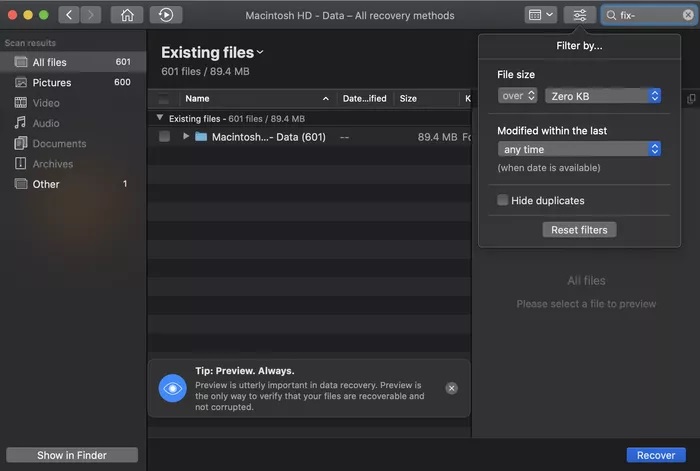The image size is (700, 471).
Task: Click the recovery session history icon
Action: pos(166,15)
